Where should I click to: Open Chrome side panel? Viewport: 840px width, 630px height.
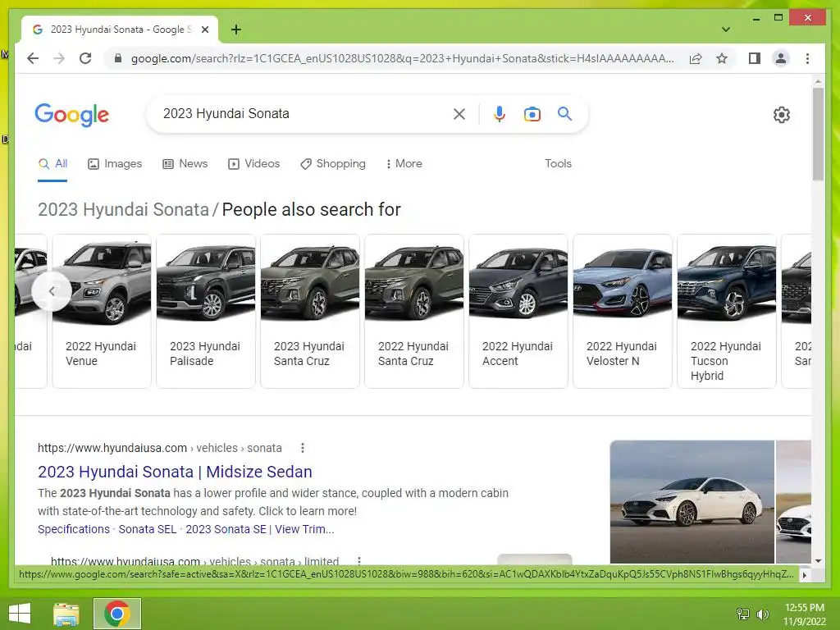[755, 58]
